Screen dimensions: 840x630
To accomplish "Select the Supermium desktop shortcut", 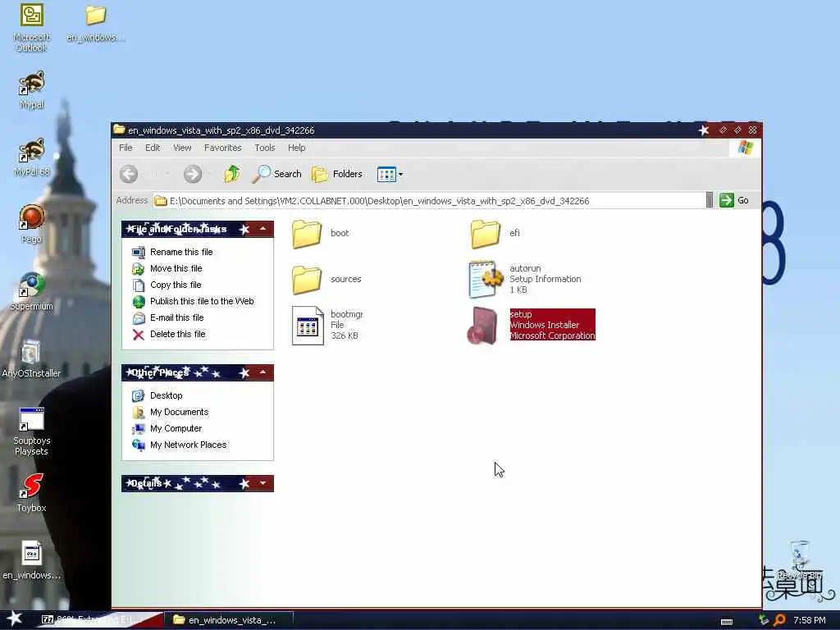I will click(32, 291).
